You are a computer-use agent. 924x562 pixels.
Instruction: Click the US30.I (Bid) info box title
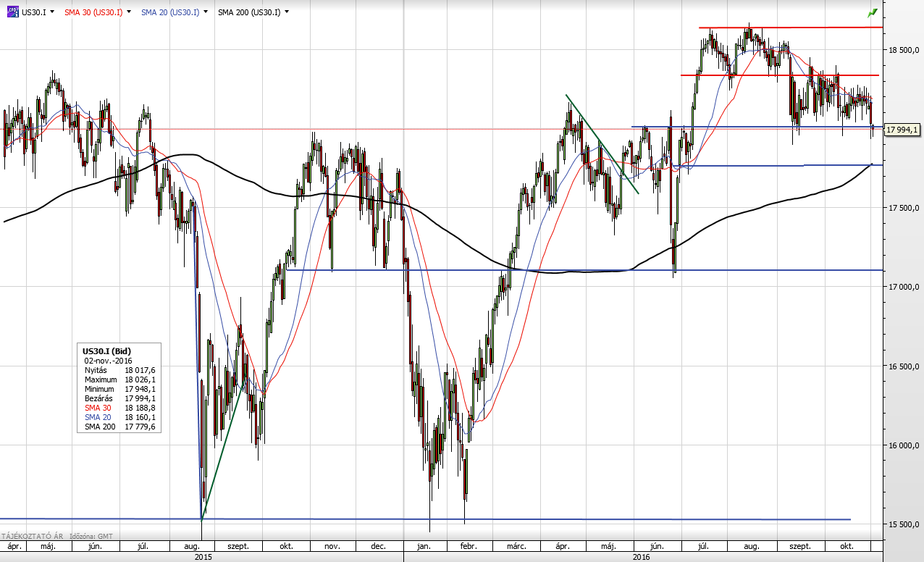pos(107,351)
